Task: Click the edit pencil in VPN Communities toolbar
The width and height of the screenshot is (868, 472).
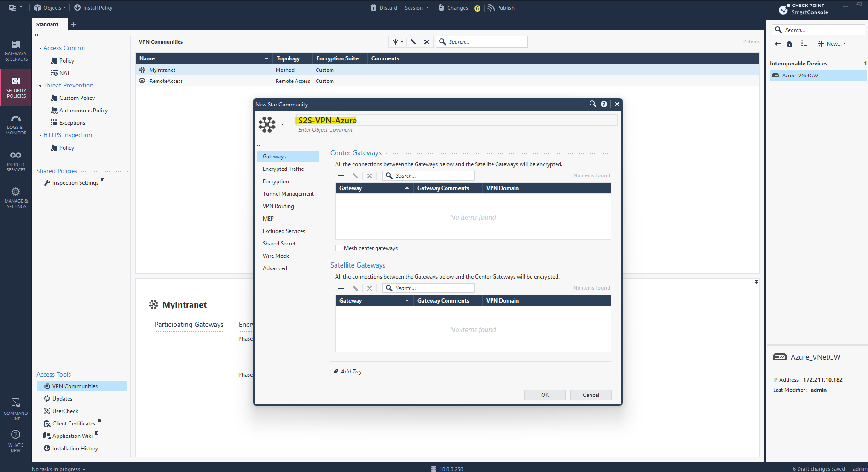Action: coord(413,42)
